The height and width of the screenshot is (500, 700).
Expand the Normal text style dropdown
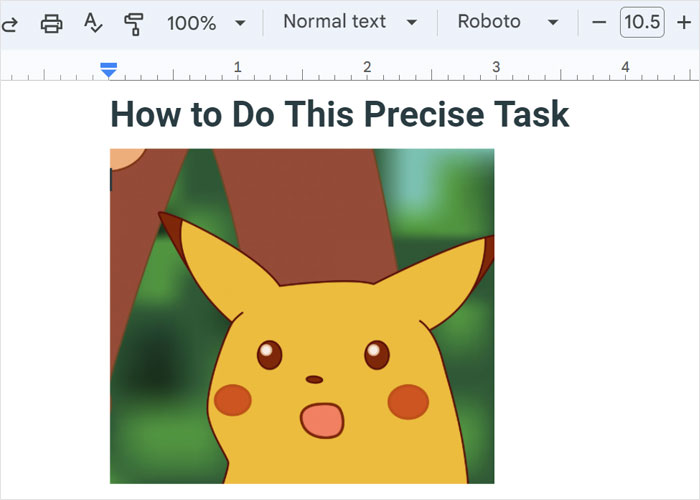pyautogui.click(x=350, y=23)
